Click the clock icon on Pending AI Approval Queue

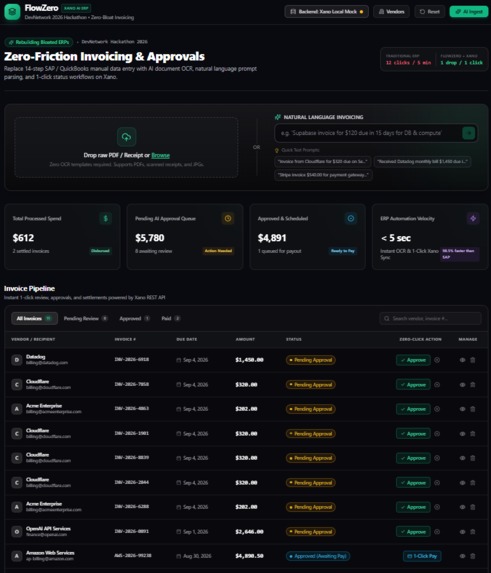click(x=228, y=219)
